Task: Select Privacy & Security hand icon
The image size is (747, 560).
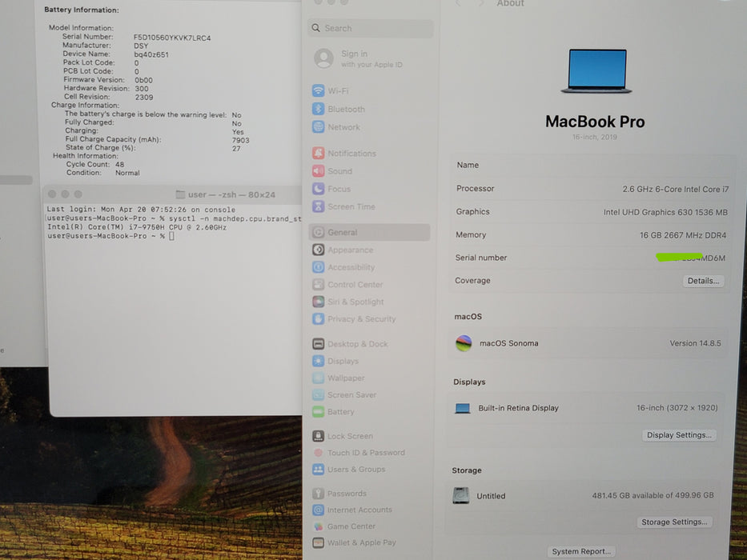Action: point(318,318)
